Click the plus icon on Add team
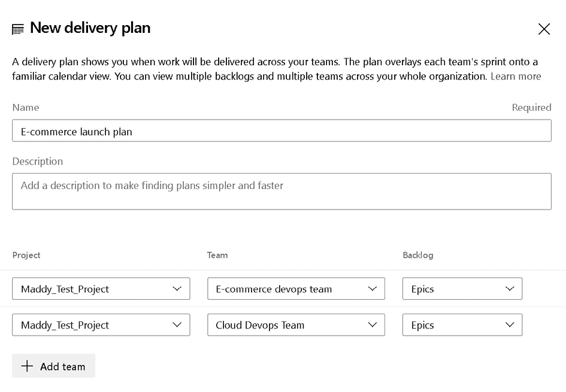 28,366
